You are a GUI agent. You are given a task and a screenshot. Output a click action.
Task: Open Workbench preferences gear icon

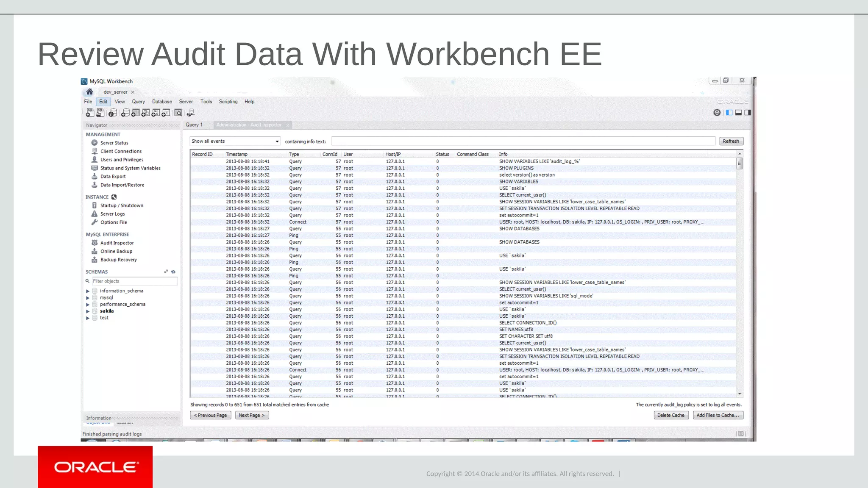[x=717, y=112]
